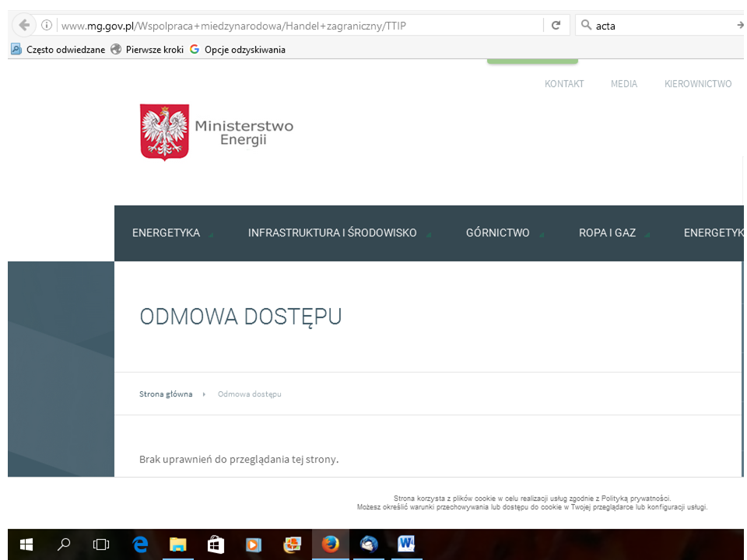Open 'Opcje odzyskiwania' bookmark
Screen dimensions: 747x560
(238, 50)
